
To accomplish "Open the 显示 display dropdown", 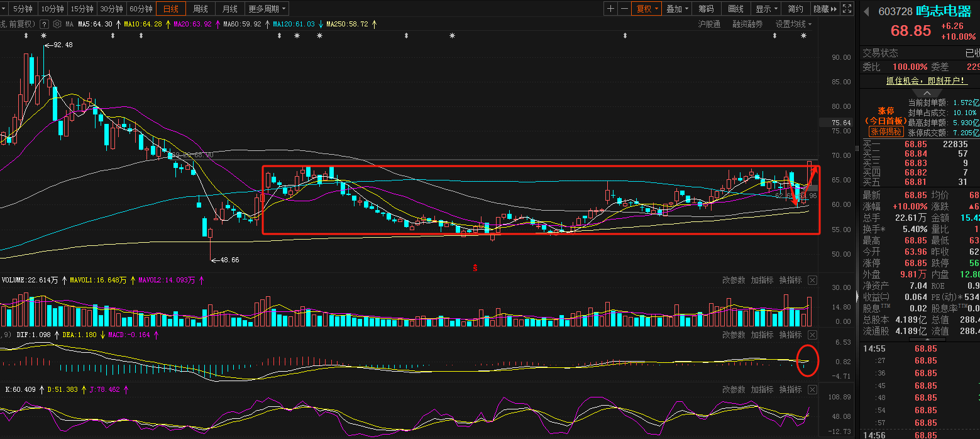I will 766,9.
